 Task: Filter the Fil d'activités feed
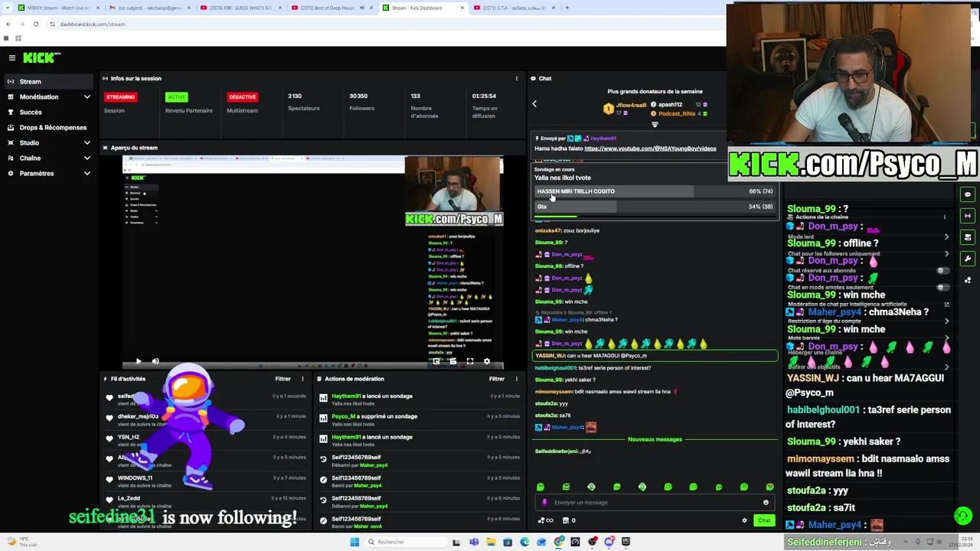point(283,379)
